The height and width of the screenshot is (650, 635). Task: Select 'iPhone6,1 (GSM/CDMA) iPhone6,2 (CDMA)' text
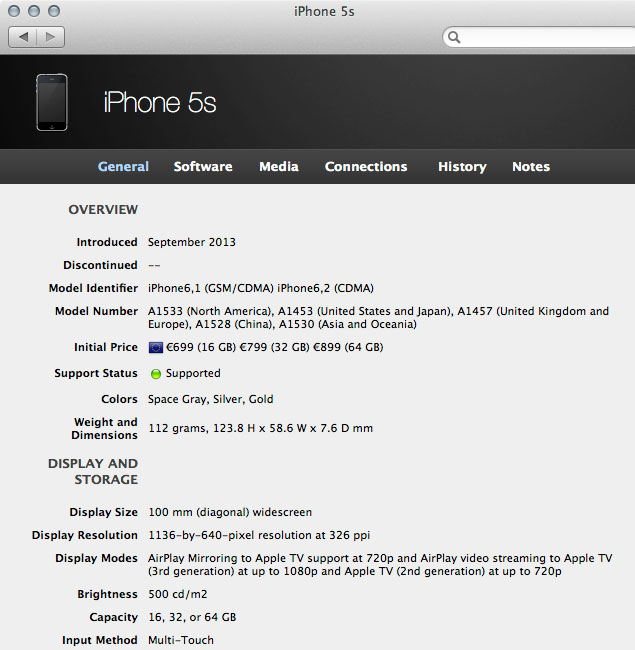tap(261, 288)
